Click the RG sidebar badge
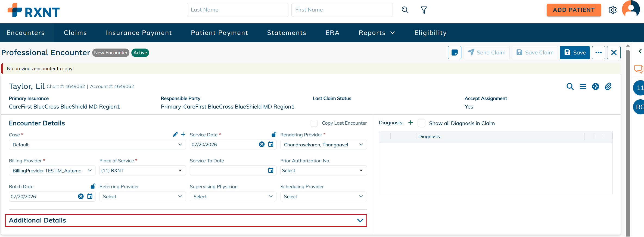 click(x=639, y=107)
